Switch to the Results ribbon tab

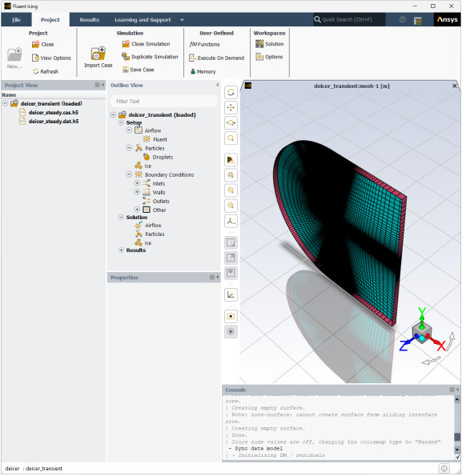(x=90, y=20)
